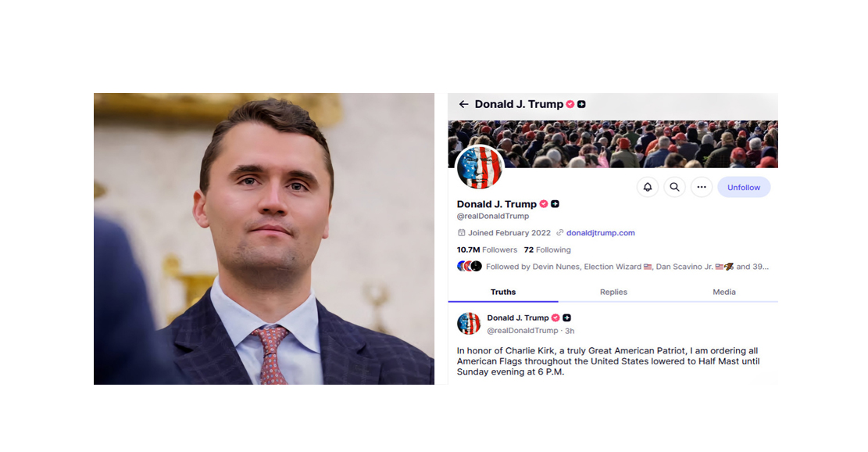
Task: Click the back arrow beside Donald J. Trump
Action: click(x=463, y=104)
